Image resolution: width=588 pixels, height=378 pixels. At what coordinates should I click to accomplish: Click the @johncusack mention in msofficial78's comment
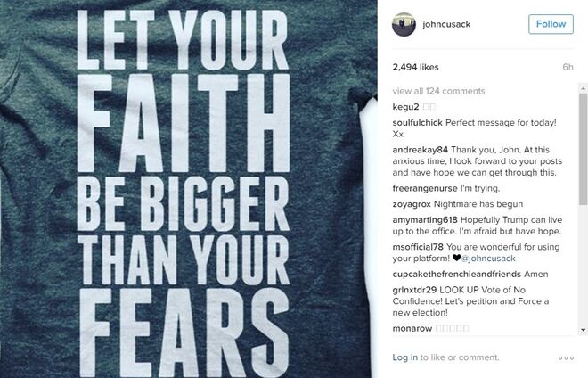[488, 259]
